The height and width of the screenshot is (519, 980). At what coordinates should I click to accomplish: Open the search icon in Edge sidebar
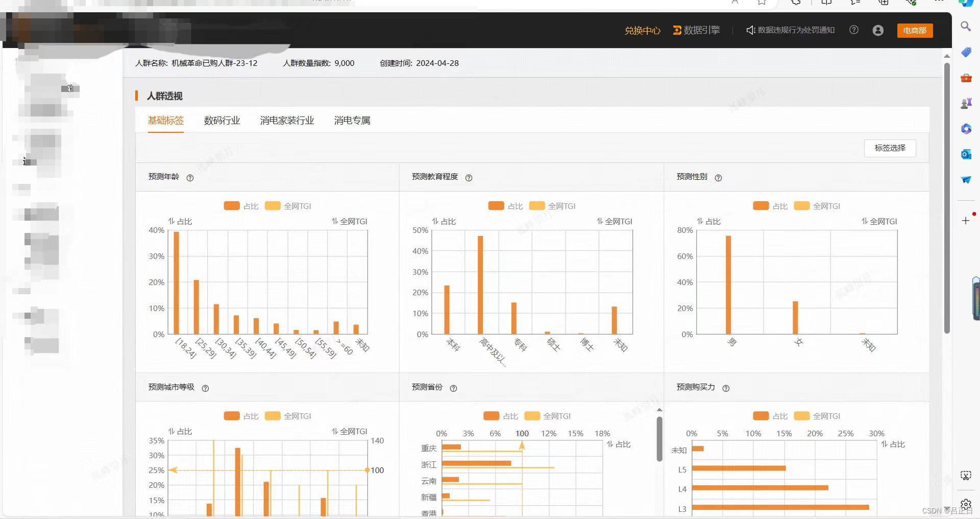point(966,27)
